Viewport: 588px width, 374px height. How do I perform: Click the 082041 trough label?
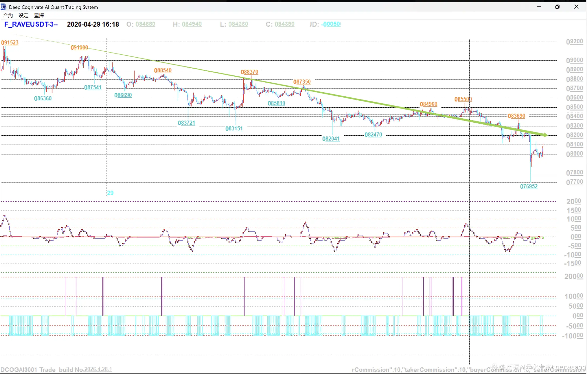click(331, 139)
